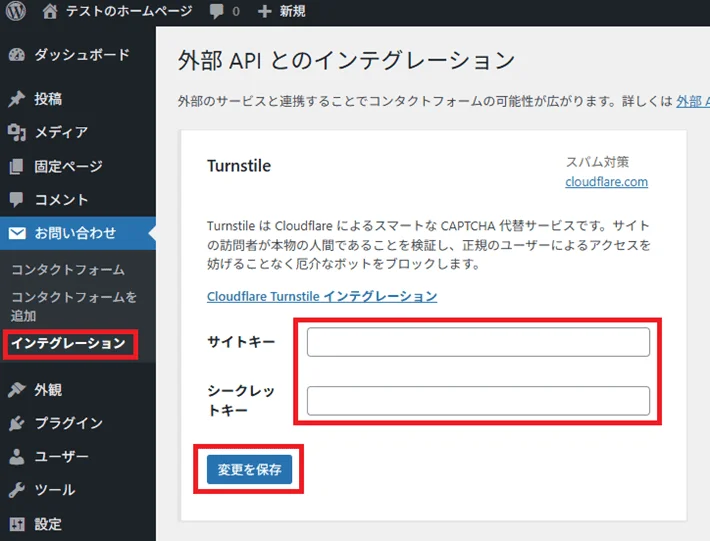Click the plus icon next to 新規

tap(264, 12)
